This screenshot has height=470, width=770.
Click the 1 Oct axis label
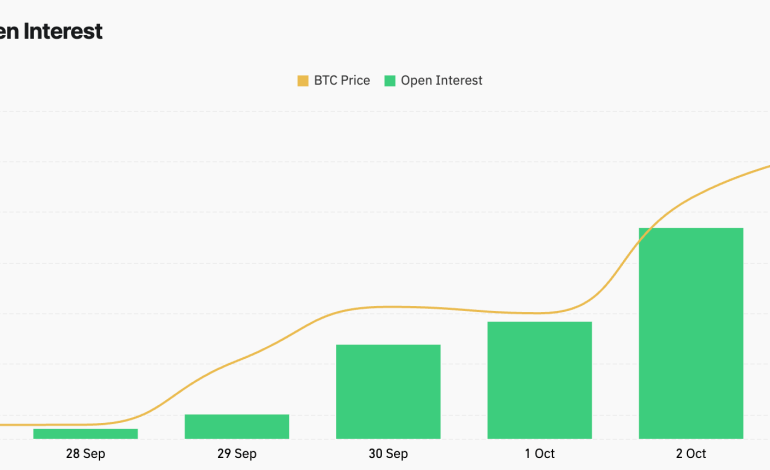coord(540,453)
